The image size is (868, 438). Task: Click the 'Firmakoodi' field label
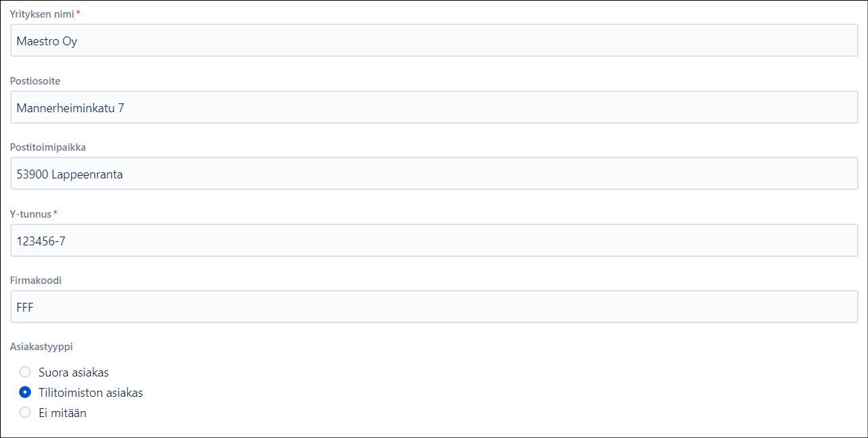(36, 280)
